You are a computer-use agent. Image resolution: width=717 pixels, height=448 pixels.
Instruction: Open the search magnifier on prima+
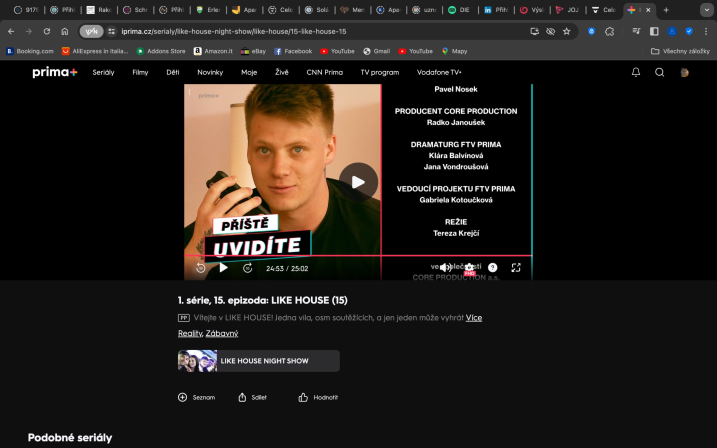[x=659, y=72]
